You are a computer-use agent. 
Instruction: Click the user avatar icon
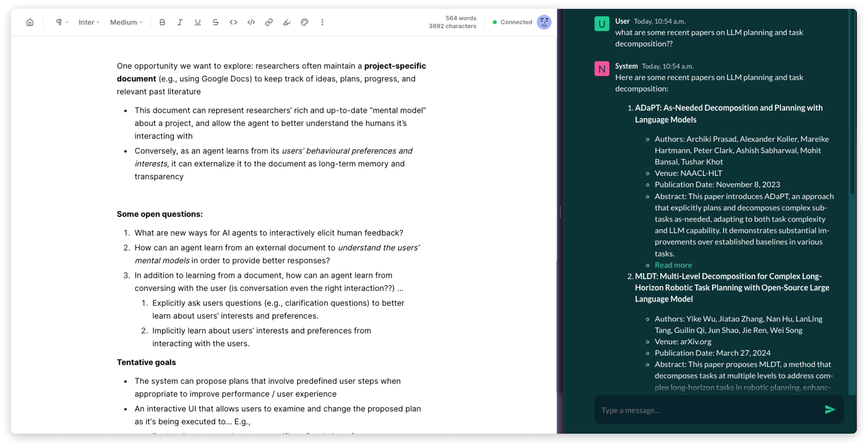544,22
